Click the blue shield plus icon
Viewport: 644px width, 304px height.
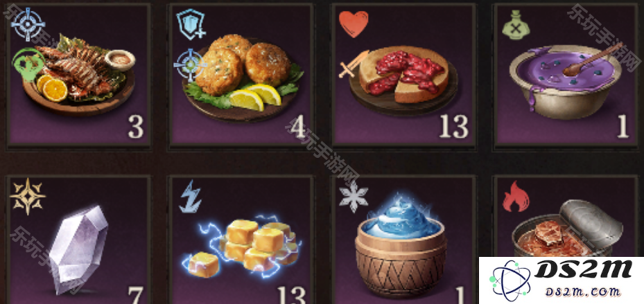pyautogui.click(x=191, y=25)
